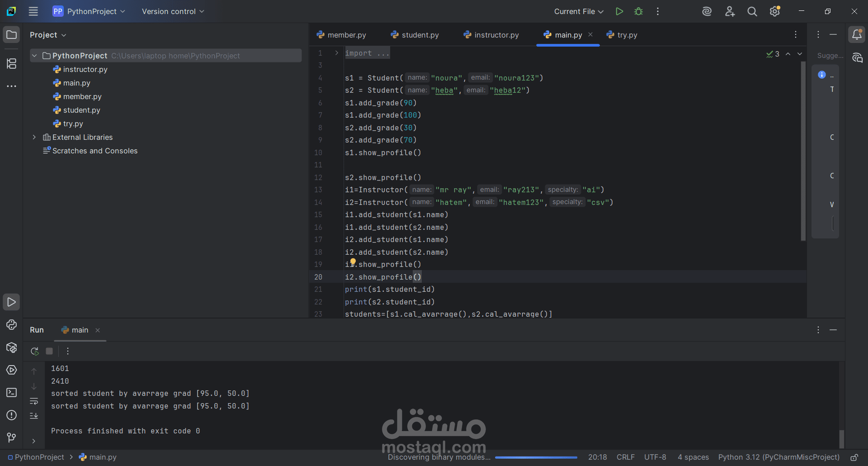Screen dimensions: 868x466
Task: Toggle the Run tool window in the left sidebar
Action: (12, 302)
